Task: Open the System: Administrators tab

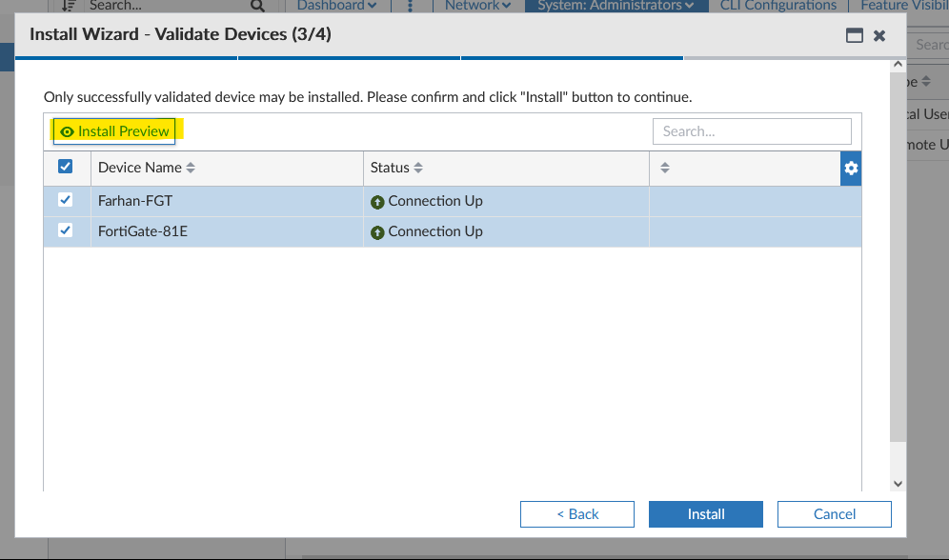Action: [x=616, y=6]
